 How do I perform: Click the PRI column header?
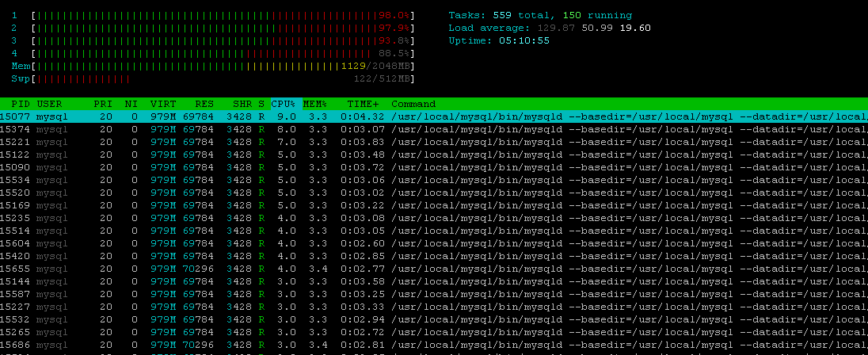point(102,104)
